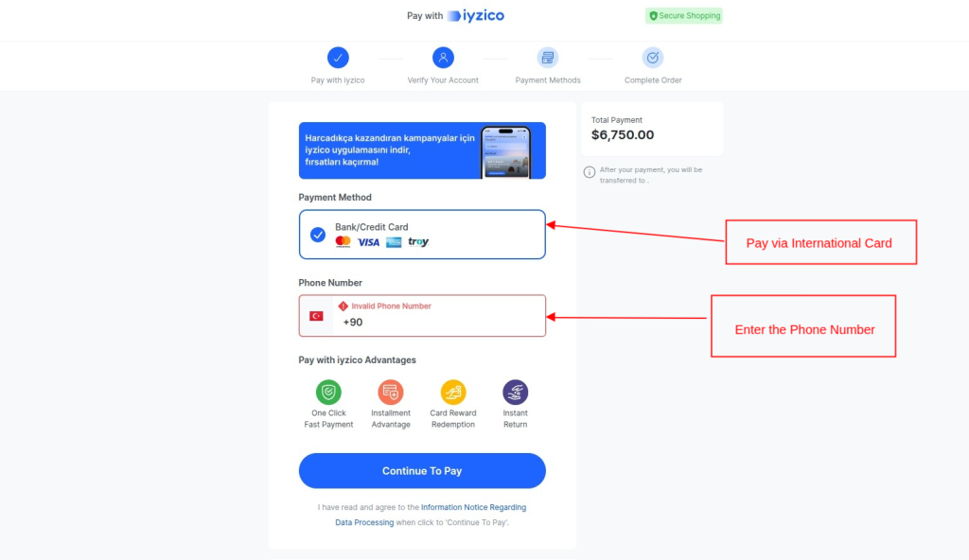Select the Complete Order step icon
This screenshot has height=560, width=969.
pos(653,58)
